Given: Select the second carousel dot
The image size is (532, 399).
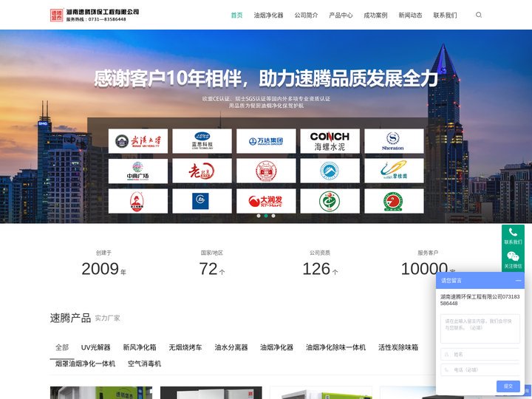Looking at the screenshot, I should click(x=266, y=216).
